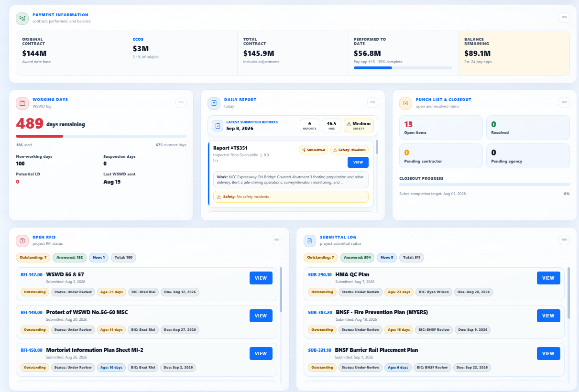Click the Punch List & Closeout icon
The height and width of the screenshot is (392, 579).
[405, 103]
